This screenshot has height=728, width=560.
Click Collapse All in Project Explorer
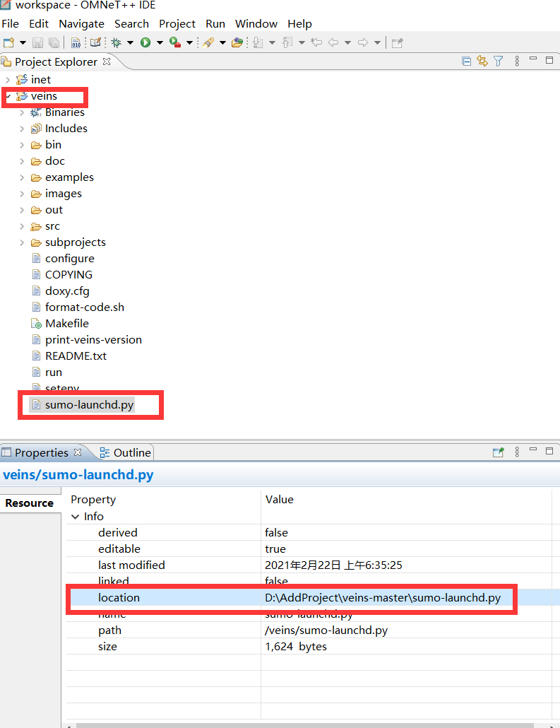467,61
